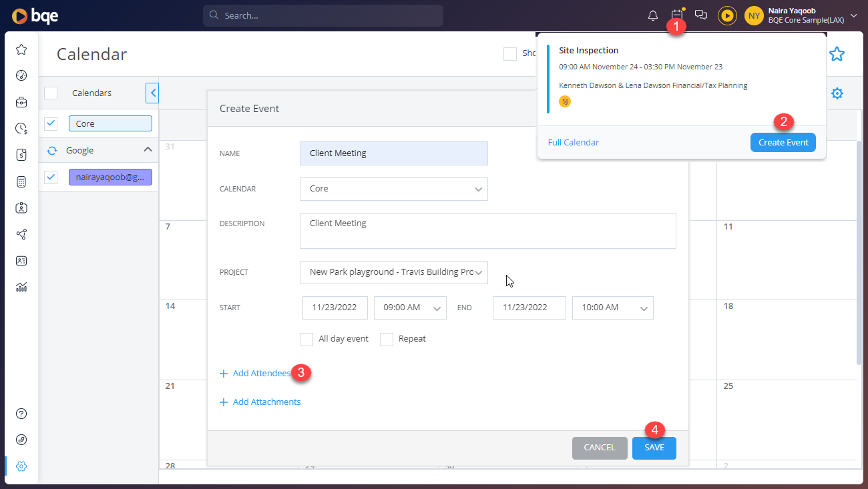Open the start time 09:00 AM dropdown
Viewport: 868px width, 489px height.
coord(410,308)
